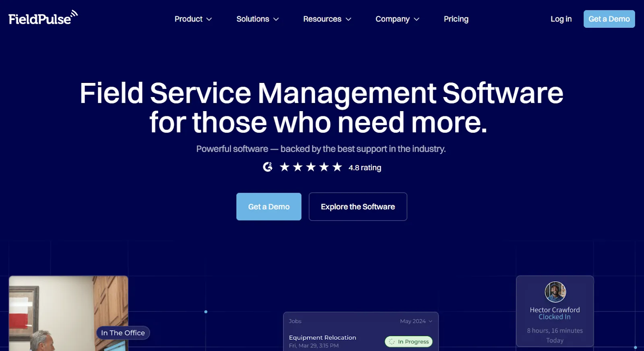Open the Company menu
This screenshot has width=644, height=351.
point(397,19)
